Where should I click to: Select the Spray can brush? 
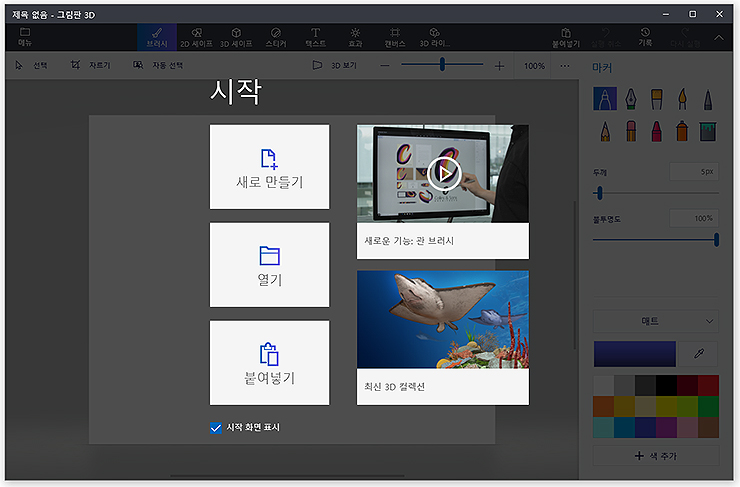pyautogui.click(x=682, y=131)
